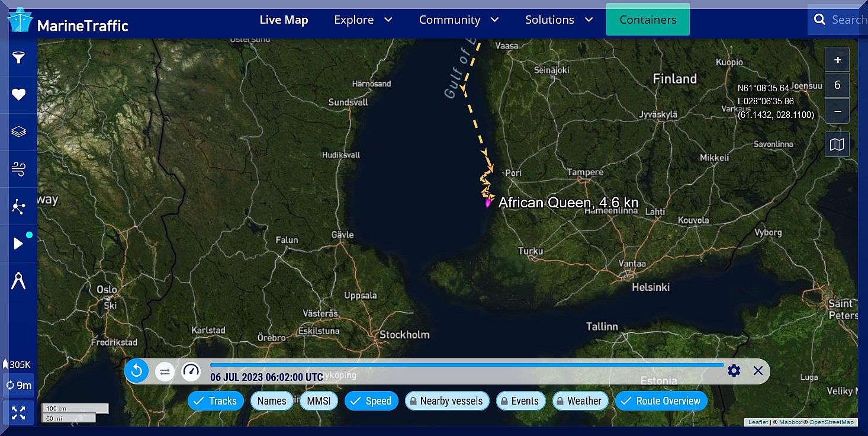Screen dimensions: 868x436
Task: Open My Fleets heart icon
Action: 19,95
